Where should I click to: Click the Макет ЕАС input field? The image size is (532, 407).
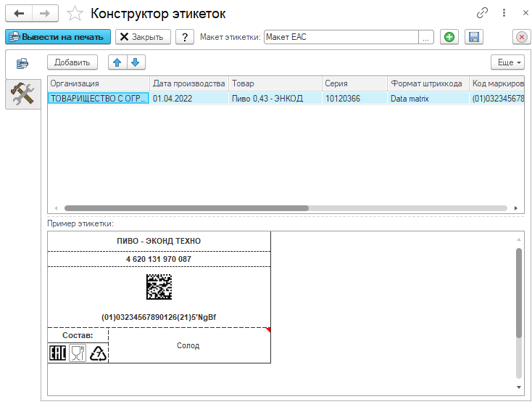(x=341, y=37)
